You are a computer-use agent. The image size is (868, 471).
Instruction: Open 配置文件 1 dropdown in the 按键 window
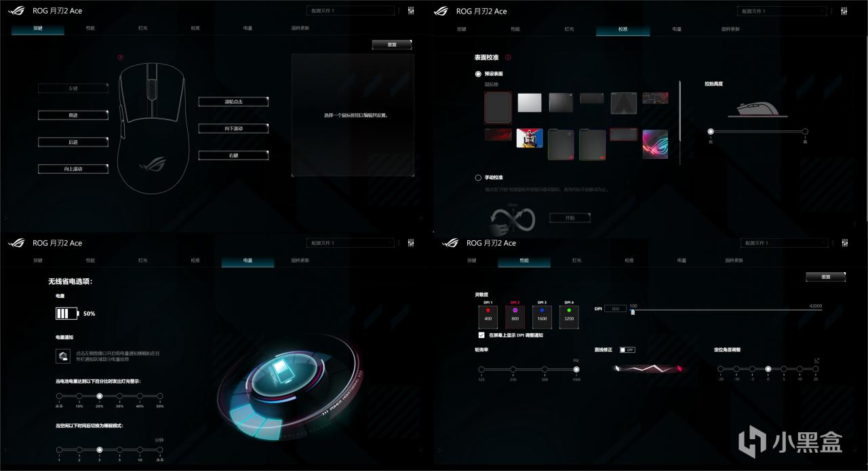click(x=350, y=11)
